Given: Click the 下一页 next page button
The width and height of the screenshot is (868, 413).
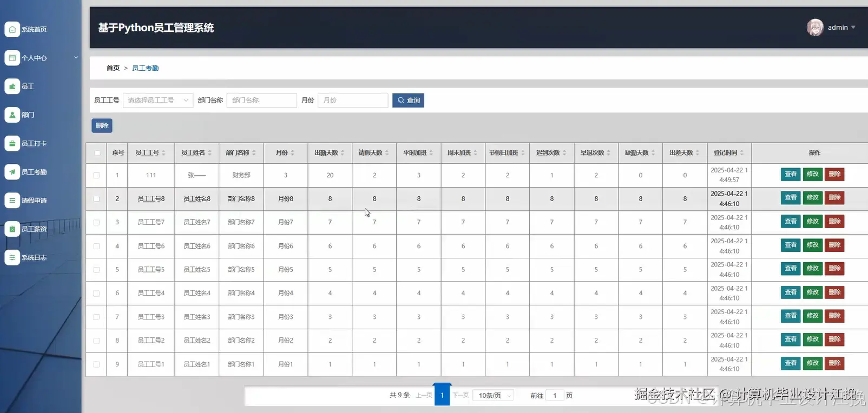Looking at the screenshot, I should (x=461, y=395).
